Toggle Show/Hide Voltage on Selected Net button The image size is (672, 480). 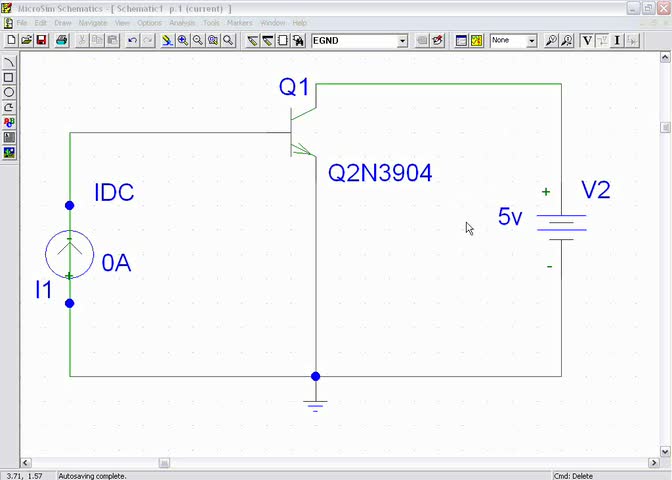click(x=602, y=40)
